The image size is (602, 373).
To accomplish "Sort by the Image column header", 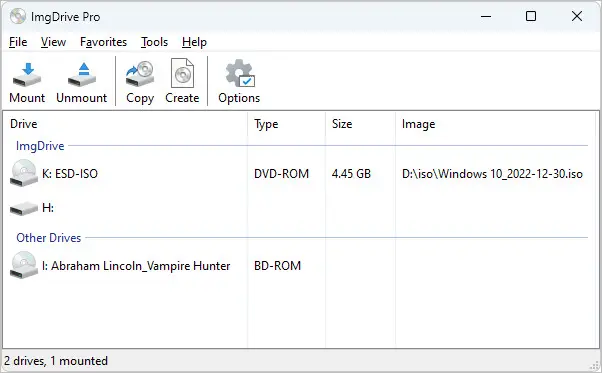I will [495, 124].
